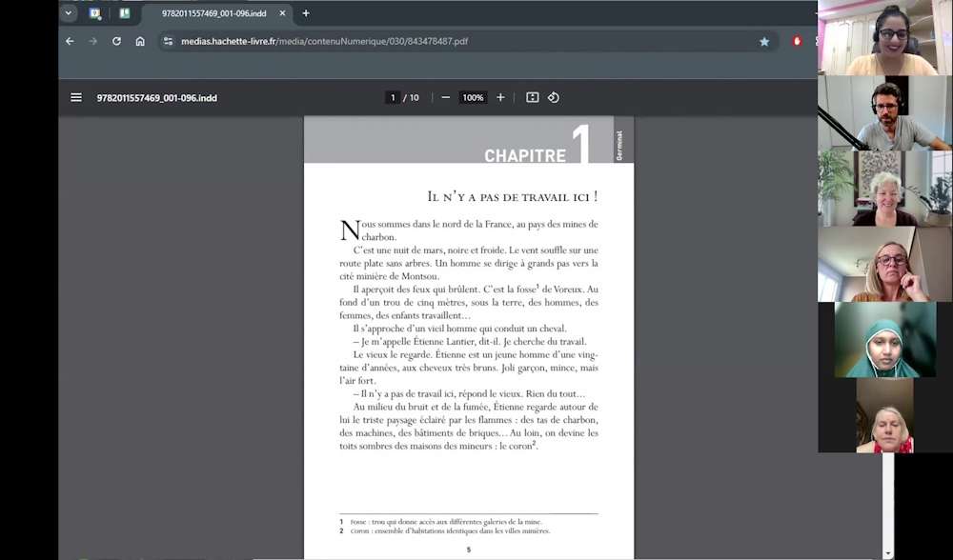Rotate the PDF counterclockwise
Viewport: 953px width, 560px height.
[553, 97]
